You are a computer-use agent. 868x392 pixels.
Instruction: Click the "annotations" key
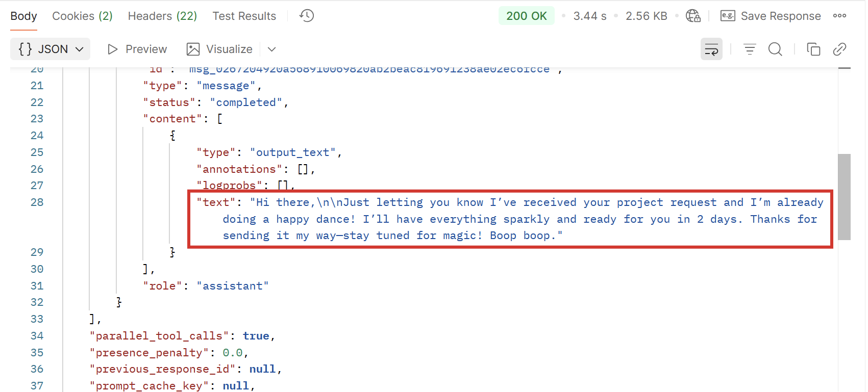(x=239, y=169)
